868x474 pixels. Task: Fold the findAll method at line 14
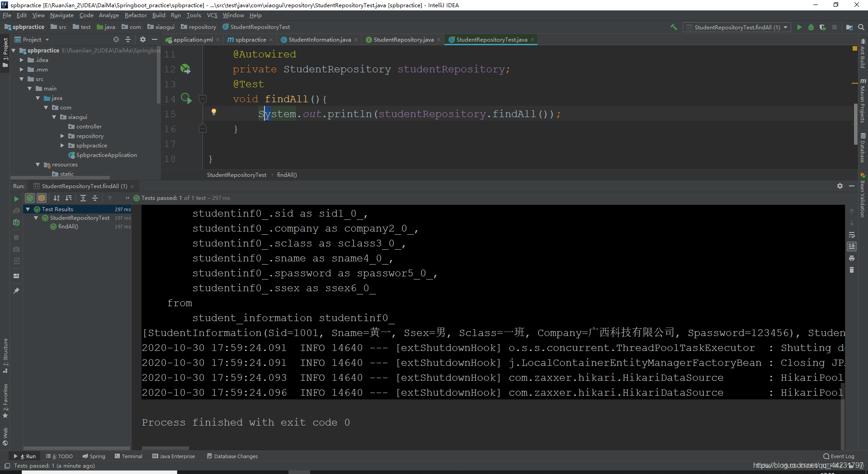click(203, 99)
